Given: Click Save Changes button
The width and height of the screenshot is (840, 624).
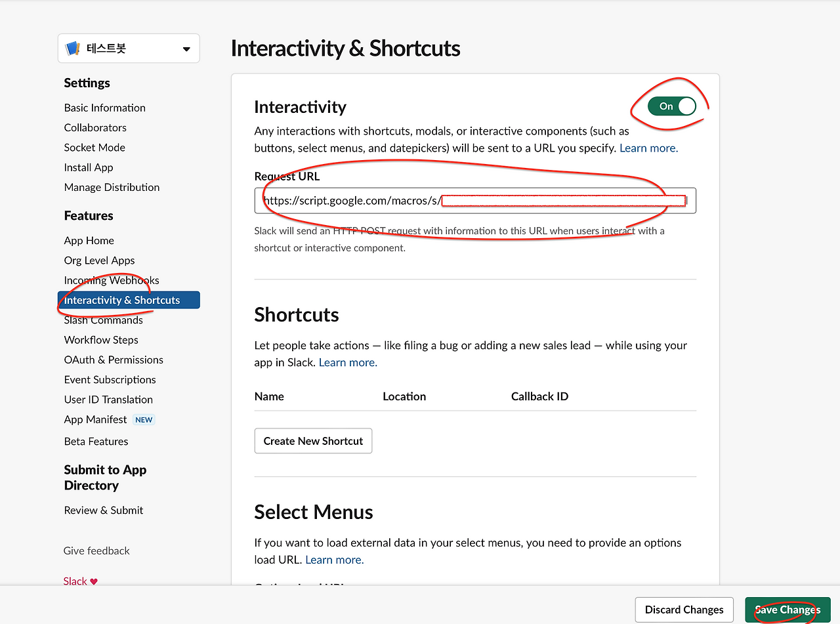Looking at the screenshot, I should [787, 610].
